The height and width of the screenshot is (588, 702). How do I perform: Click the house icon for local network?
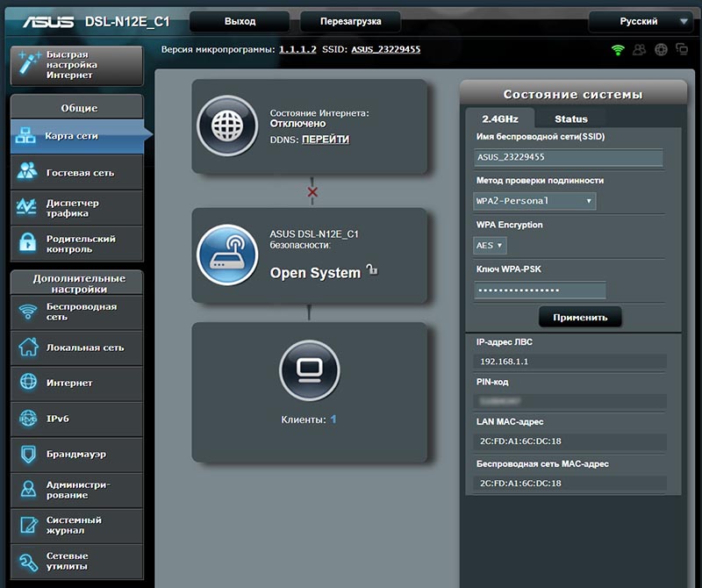tap(28, 347)
